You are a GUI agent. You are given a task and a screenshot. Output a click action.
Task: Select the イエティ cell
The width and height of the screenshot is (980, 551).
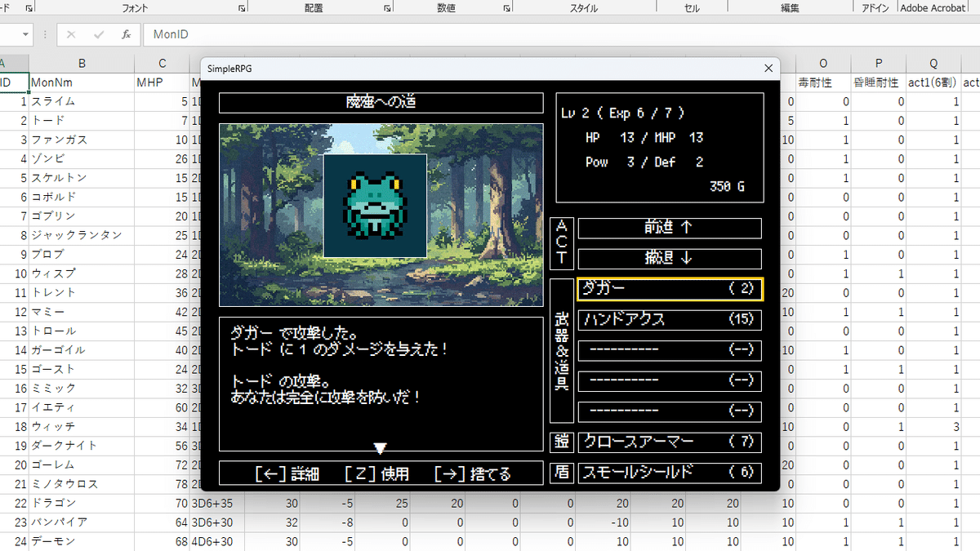point(82,407)
